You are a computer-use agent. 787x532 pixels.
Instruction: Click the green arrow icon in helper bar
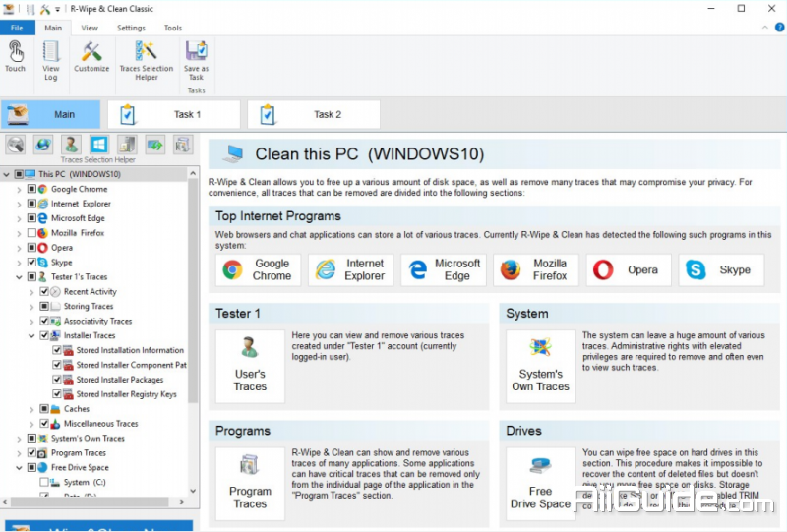(x=155, y=145)
